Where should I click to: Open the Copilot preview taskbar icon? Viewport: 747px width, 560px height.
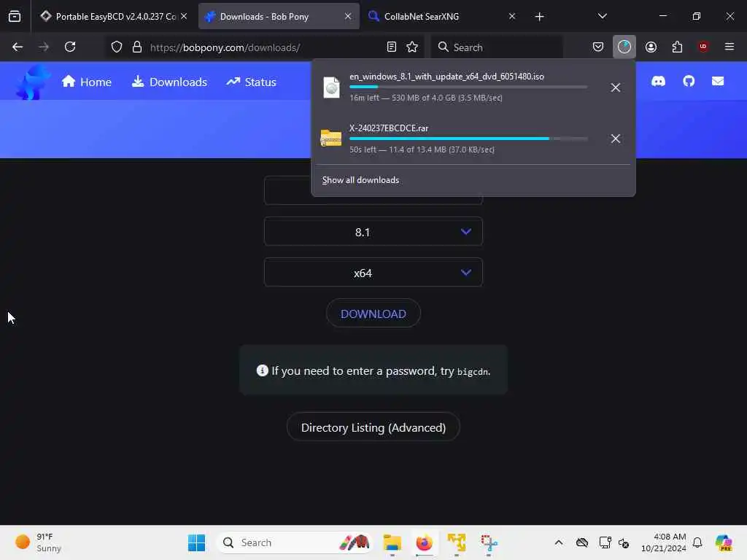(x=724, y=542)
